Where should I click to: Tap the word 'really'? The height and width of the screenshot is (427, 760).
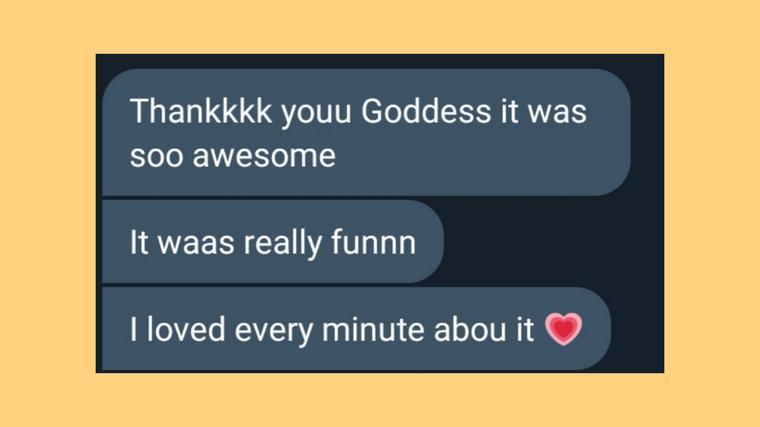point(283,243)
